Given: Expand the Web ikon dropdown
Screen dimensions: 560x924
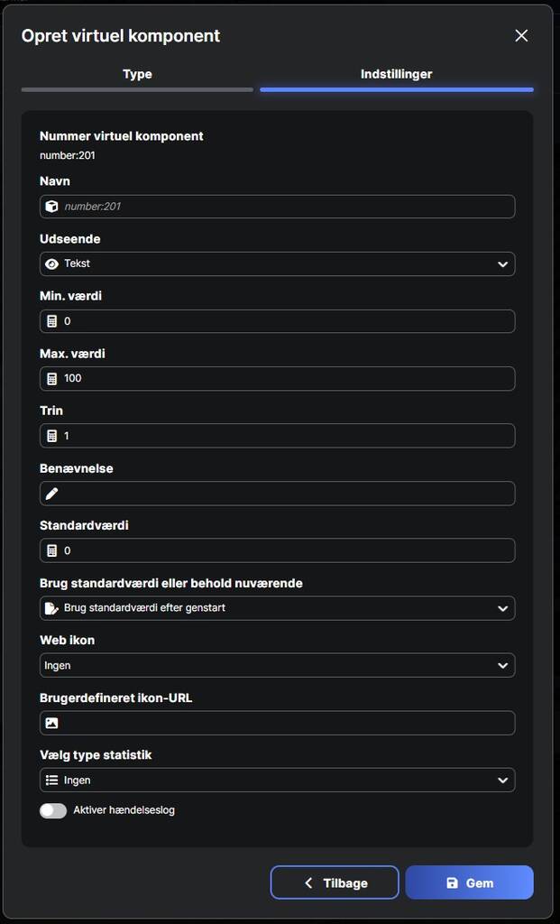Looking at the screenshot, I should point(277,665).
